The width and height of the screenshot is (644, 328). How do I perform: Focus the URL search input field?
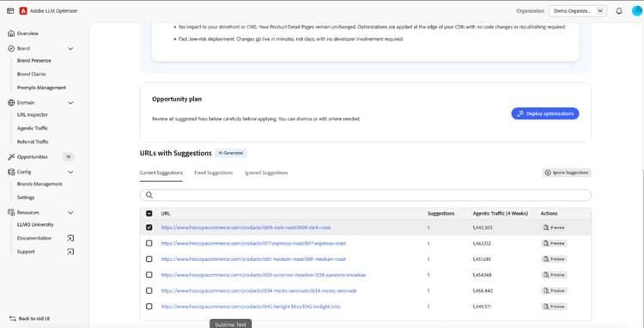[366, 195]
